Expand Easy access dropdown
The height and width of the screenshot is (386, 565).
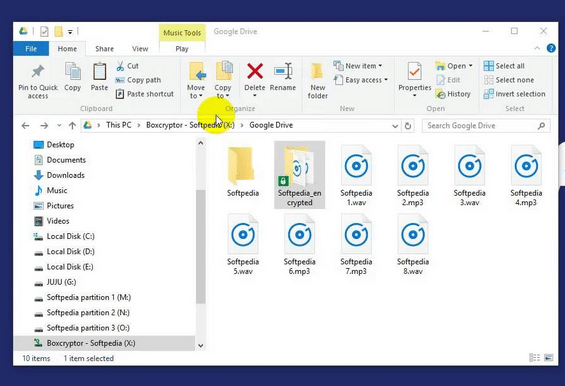point(360,80)
